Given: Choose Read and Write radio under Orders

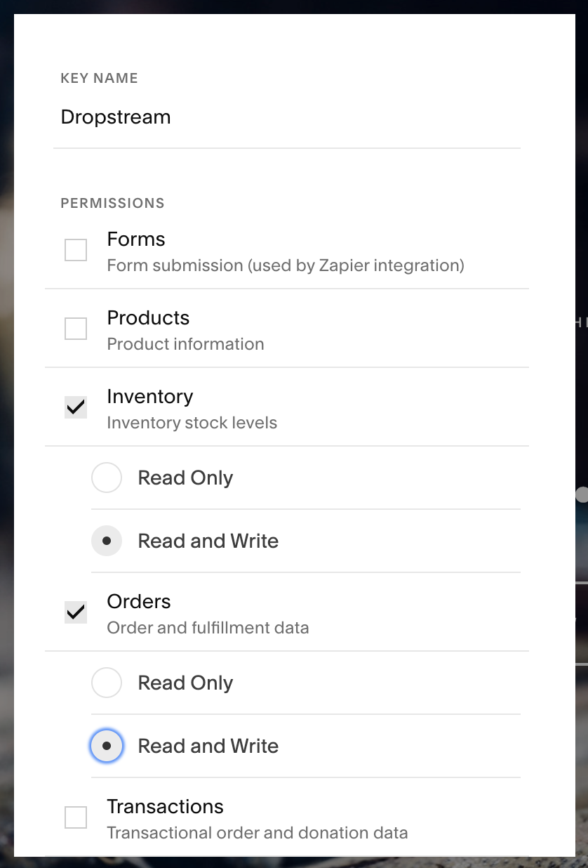Looking at the screenshot, I should click(x=107, y=746).
